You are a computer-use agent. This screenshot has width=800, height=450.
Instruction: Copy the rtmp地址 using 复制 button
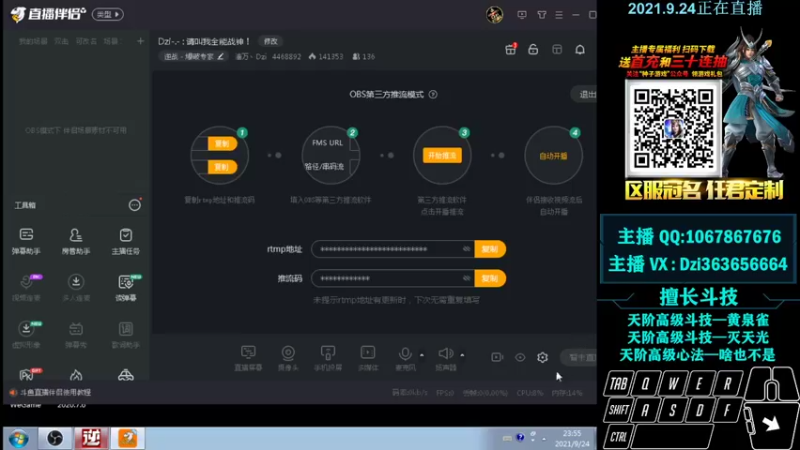[490, 249]
